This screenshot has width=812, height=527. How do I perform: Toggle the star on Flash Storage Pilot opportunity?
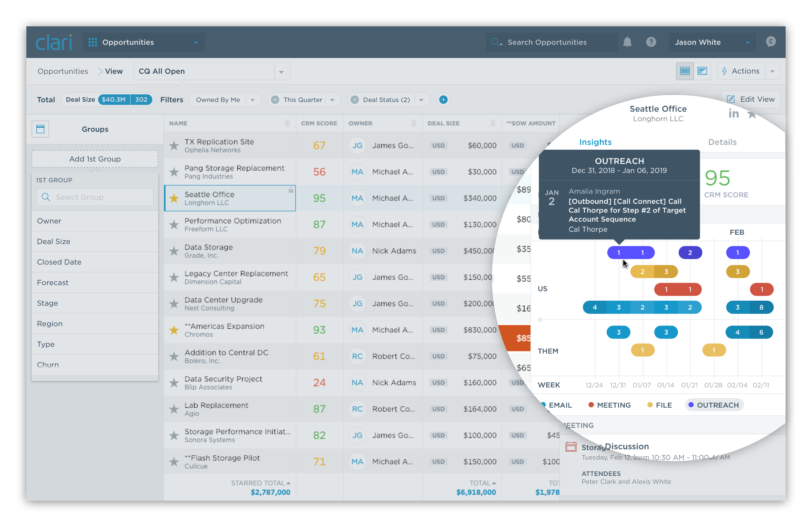[173, 461]
